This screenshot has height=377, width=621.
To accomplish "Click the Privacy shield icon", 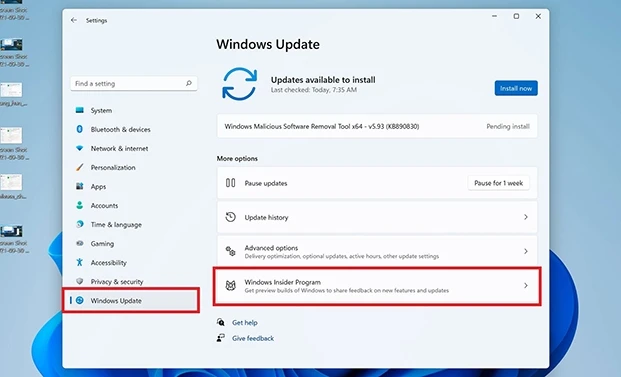I will [x=80, y=281].
